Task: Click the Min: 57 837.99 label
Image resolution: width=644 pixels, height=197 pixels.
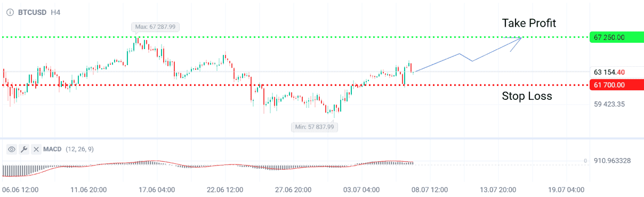Action: coord(315,127)
